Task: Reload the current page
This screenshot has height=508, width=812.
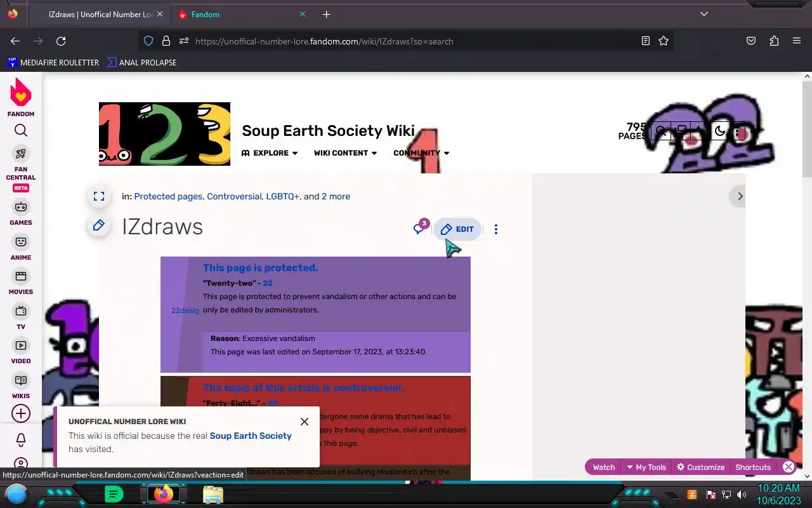Action: 61,41
